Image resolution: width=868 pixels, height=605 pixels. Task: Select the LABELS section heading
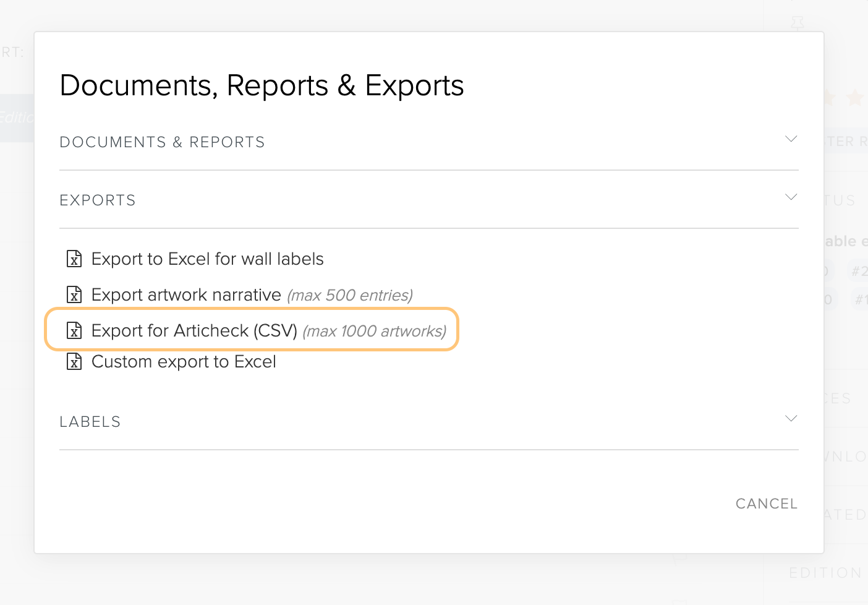tap(90, 422)
